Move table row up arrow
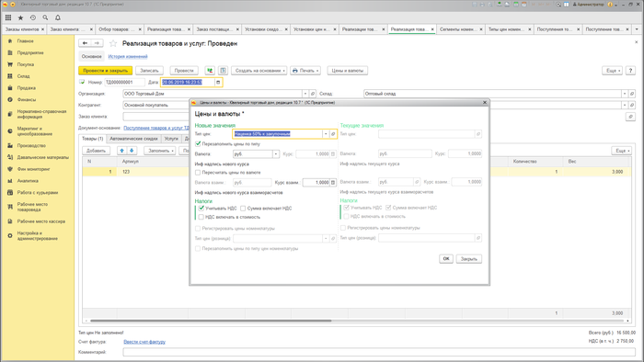644x362 pixels. 122,151
